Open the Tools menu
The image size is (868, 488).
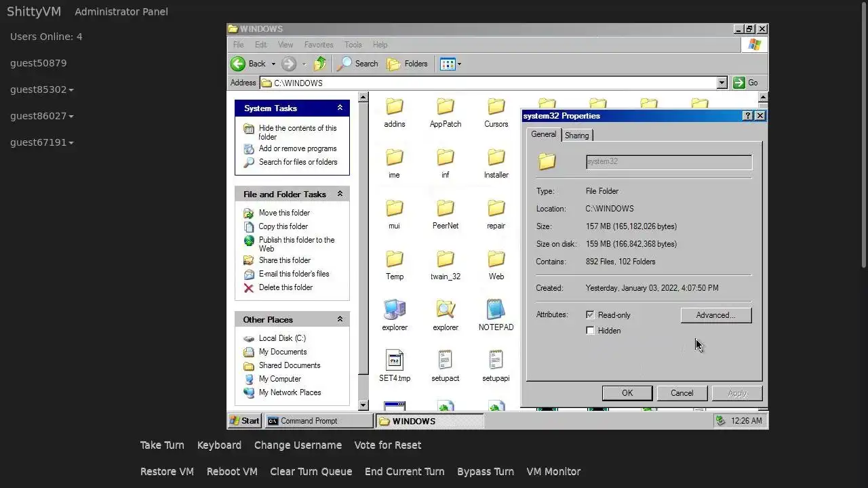pyautogui.click(x=353, y=45)
